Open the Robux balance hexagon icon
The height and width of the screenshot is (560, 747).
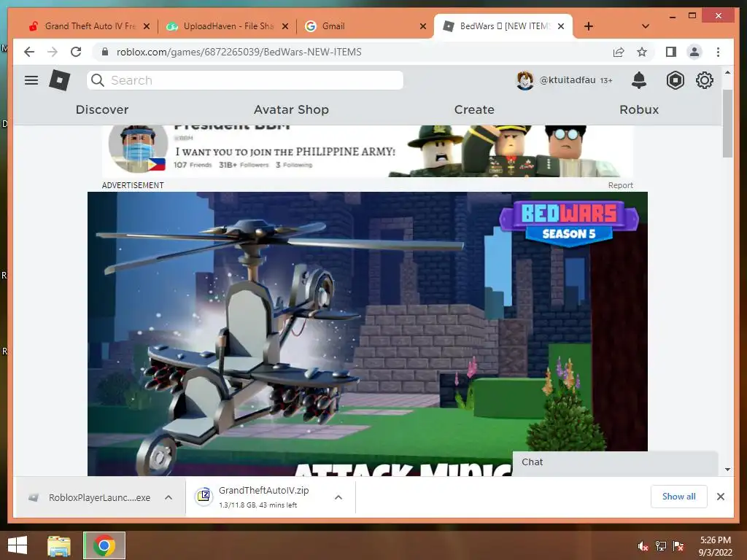point(675,80)
